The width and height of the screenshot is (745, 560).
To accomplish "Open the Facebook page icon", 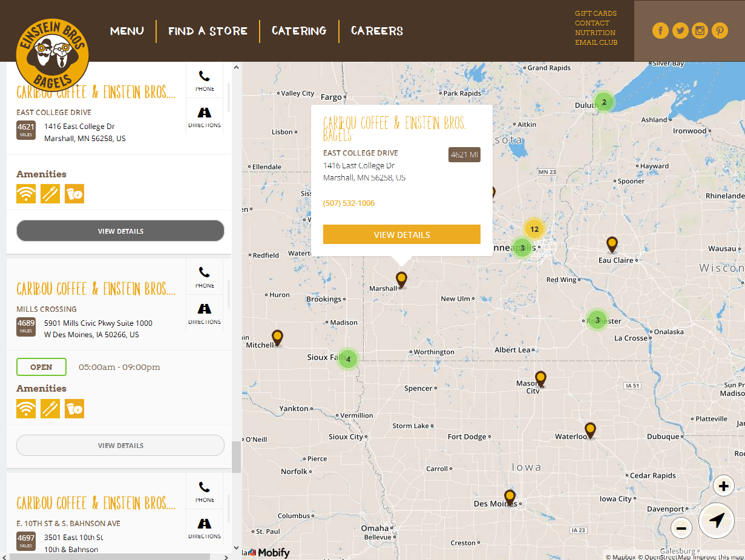I will (660, 30).
